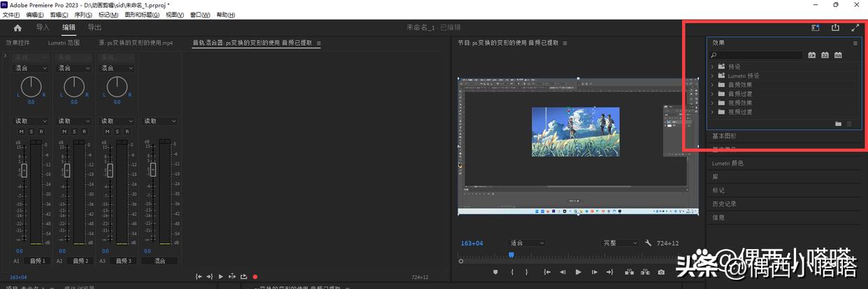The width and height of the screenshot is (868, 289).
Task: Go to the Home screen icon
Action: [x=17, y=28]
